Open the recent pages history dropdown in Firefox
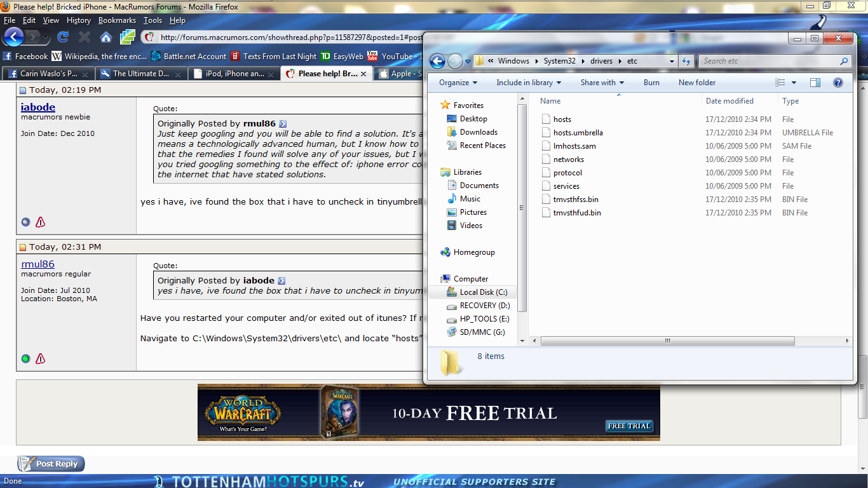Viewport: 868px width, 488px height. pyautogui.click(x=46, y=37)
